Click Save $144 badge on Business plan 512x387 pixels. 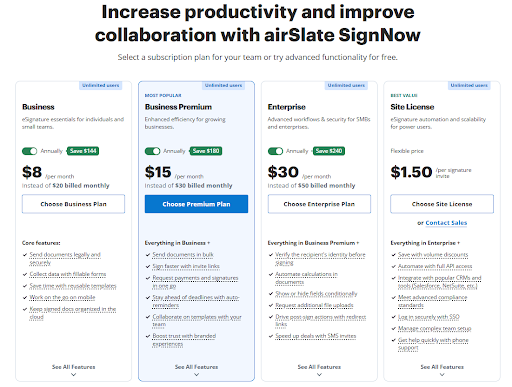[83, 151]
